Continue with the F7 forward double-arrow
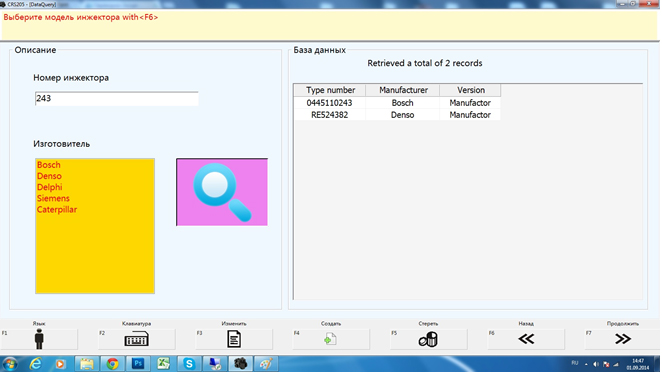This screenshot has width=662, height=373. click(623, 339)
